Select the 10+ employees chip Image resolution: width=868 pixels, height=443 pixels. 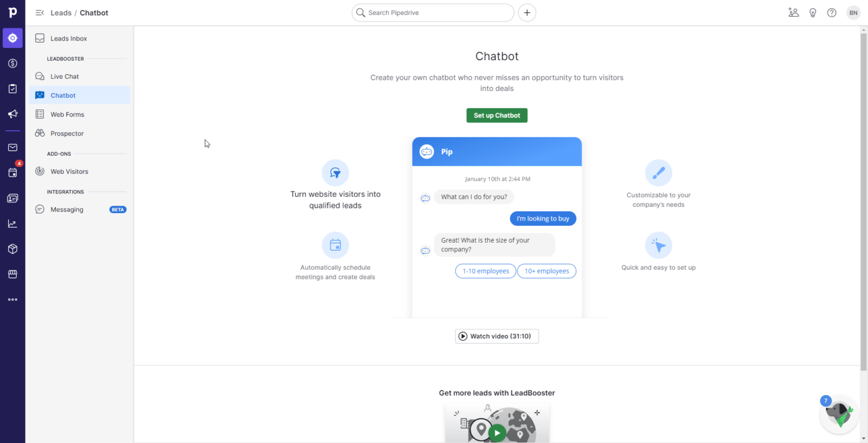(x=546, y=271)
